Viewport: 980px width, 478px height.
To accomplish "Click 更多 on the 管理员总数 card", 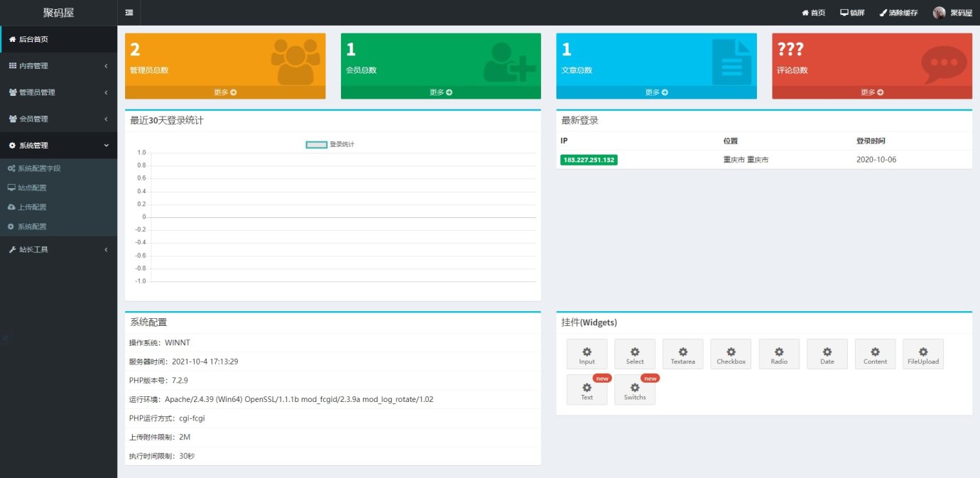I will [x=225, y=92].
